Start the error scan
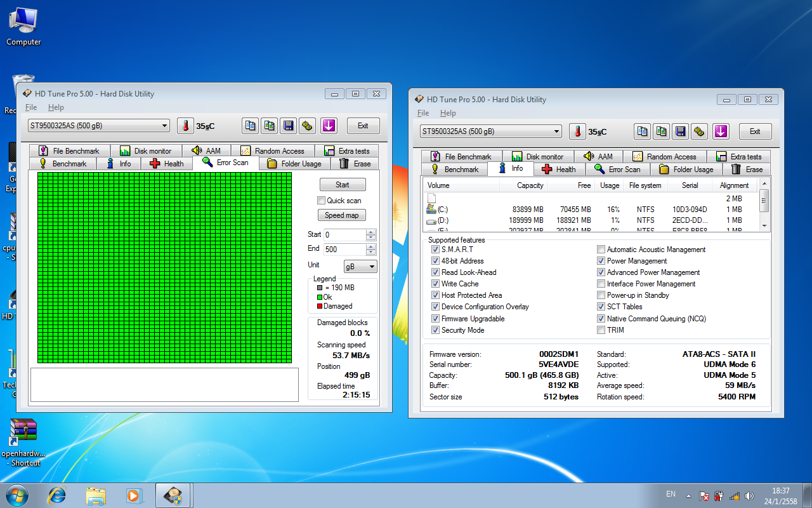 343,185
